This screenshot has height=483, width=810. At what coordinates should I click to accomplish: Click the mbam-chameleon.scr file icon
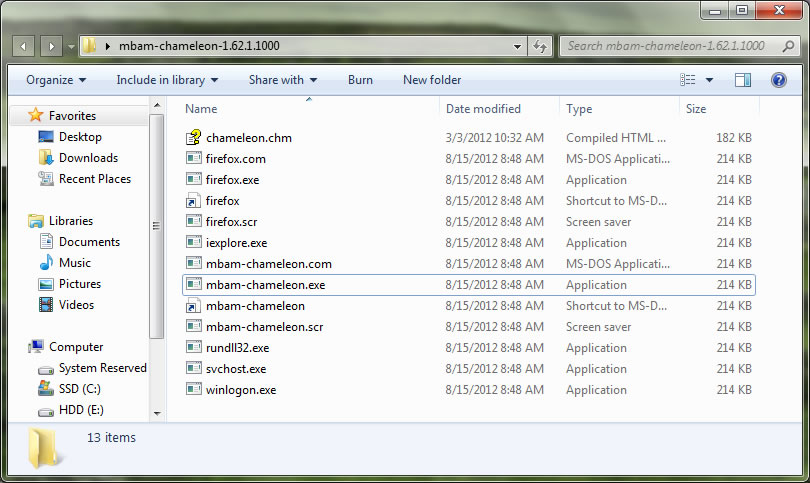click(194, 326)
